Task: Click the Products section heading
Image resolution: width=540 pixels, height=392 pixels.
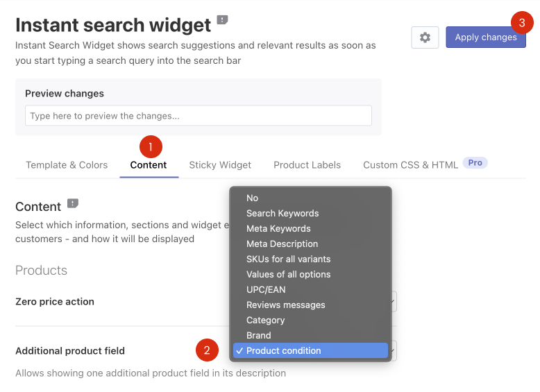Action: (x=42, y=270)
